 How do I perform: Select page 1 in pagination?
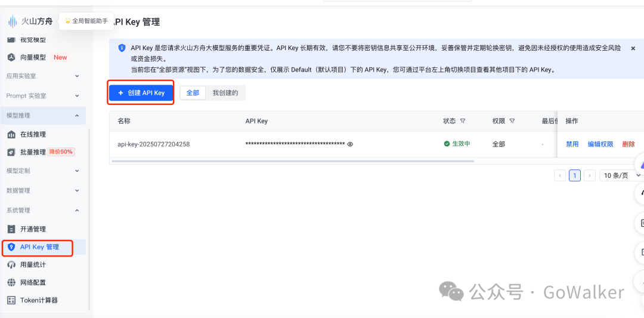[x=575, y=175]
